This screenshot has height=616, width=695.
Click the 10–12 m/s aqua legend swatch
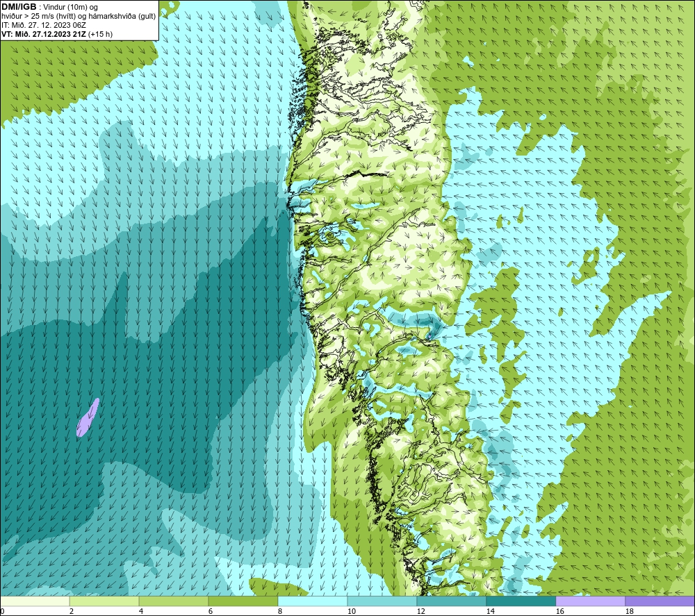382,601
